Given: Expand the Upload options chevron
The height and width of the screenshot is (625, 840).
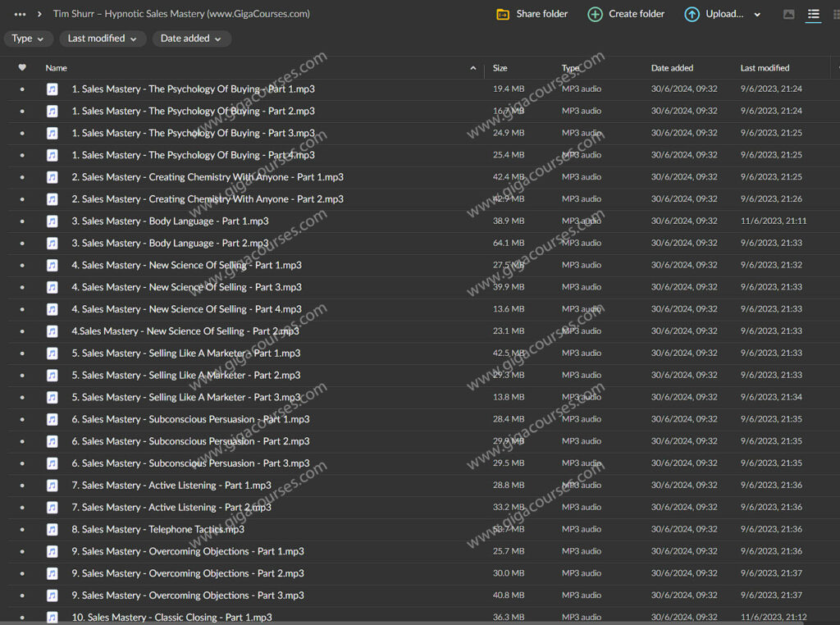Looking at the screenshot, I should 757,14.
